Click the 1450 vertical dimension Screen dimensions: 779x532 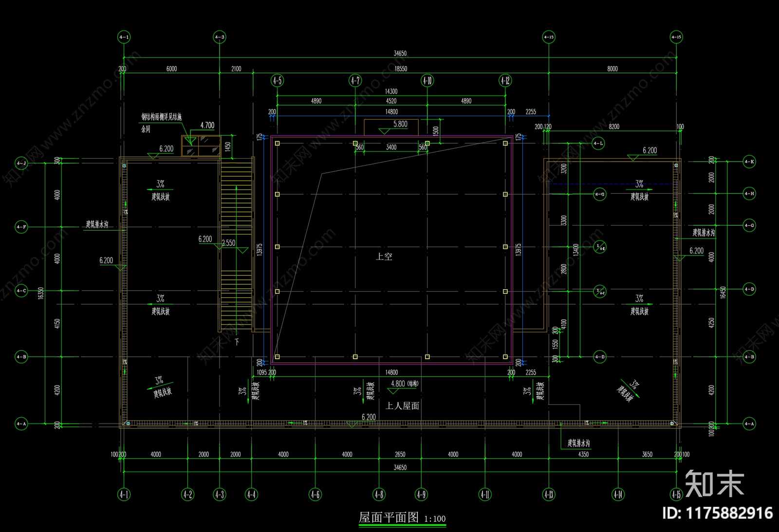click(228, 147)
